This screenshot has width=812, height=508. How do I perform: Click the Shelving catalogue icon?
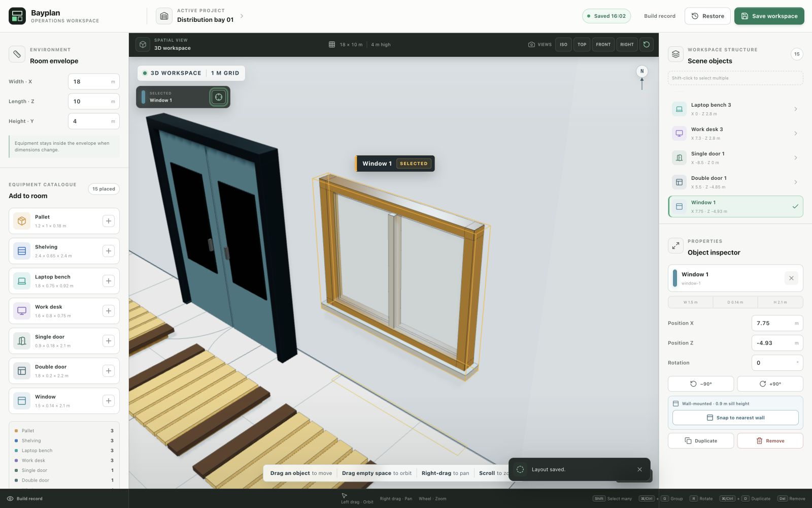tap(22, 251)
